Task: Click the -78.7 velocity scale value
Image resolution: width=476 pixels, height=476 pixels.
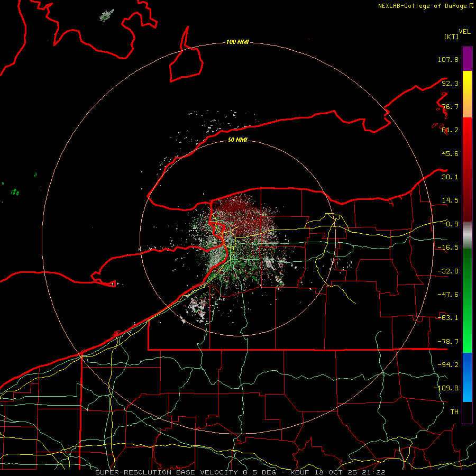Action: pos(448,342)
